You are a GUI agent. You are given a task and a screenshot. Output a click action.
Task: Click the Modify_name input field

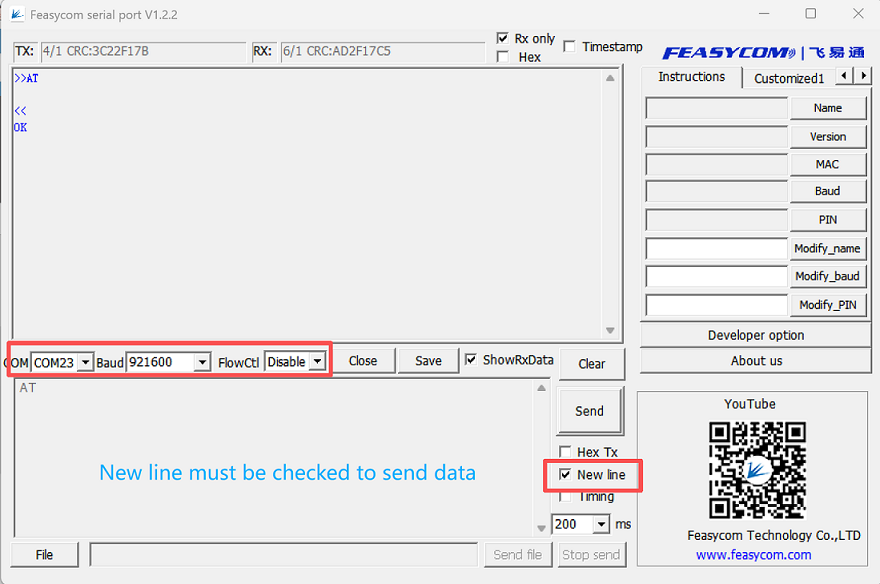[x=716, y=249]
